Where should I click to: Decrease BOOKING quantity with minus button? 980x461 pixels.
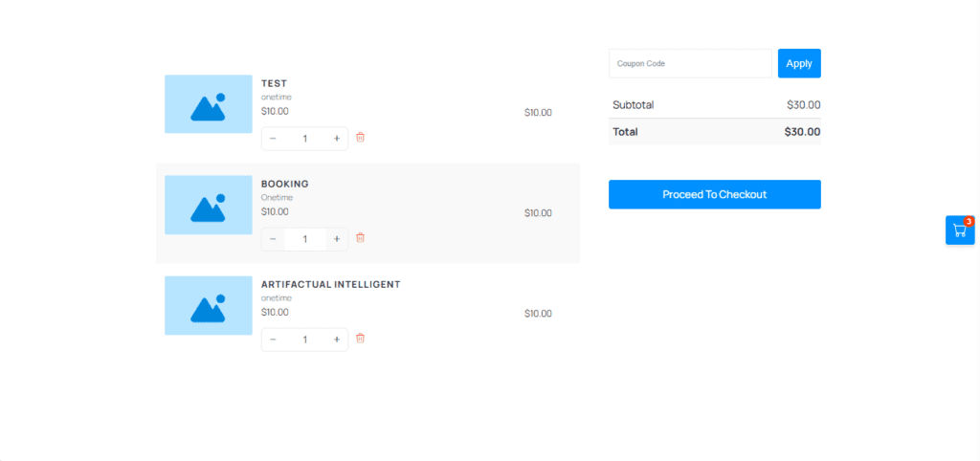coord(273,239)
